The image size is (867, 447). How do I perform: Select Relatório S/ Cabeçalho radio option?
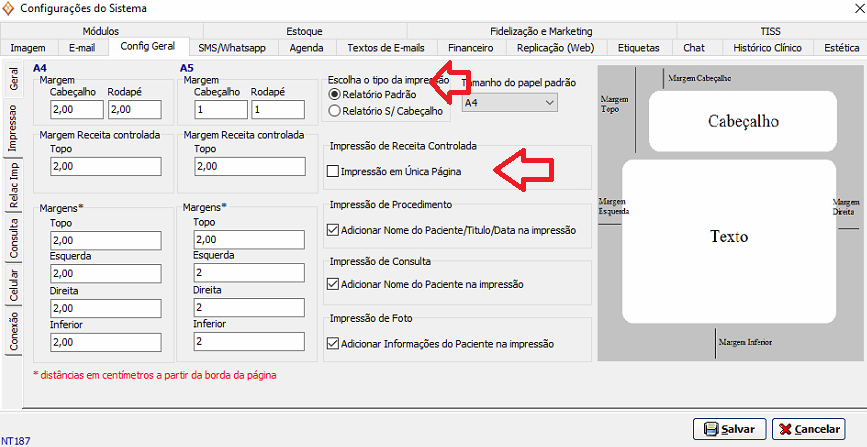[335, 111]
